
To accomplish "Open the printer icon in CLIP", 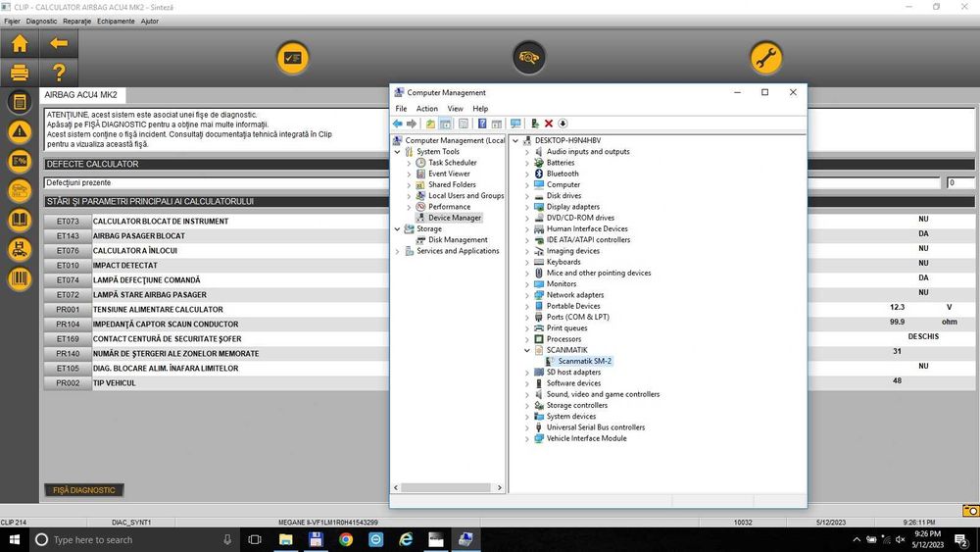I will pyautogui.click(x=20, y=73).
